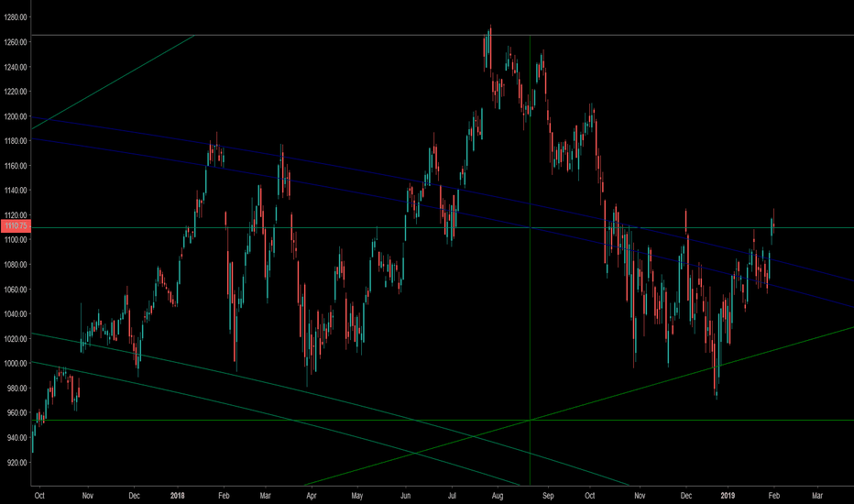Image resolution: width=854 pixels, height=504 pixels.
Task: Select the 1200.00 price axis label
Action: (x=16, y=116)
